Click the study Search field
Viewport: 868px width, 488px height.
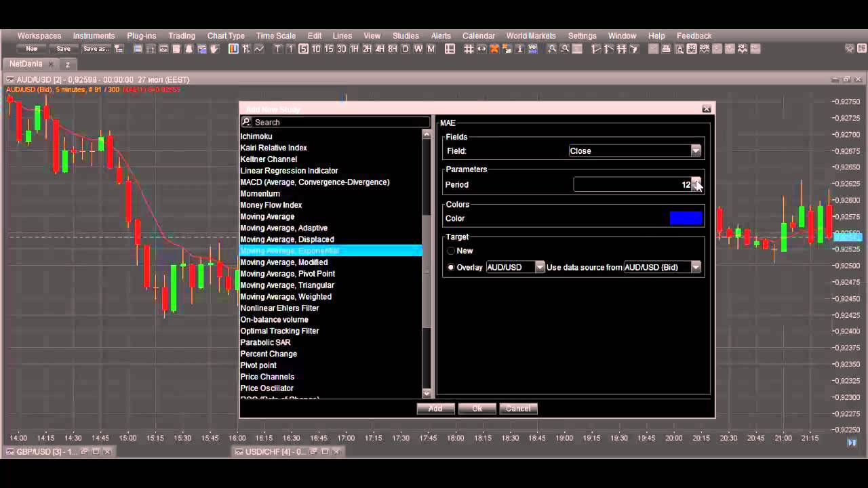(x=336, y=122)
